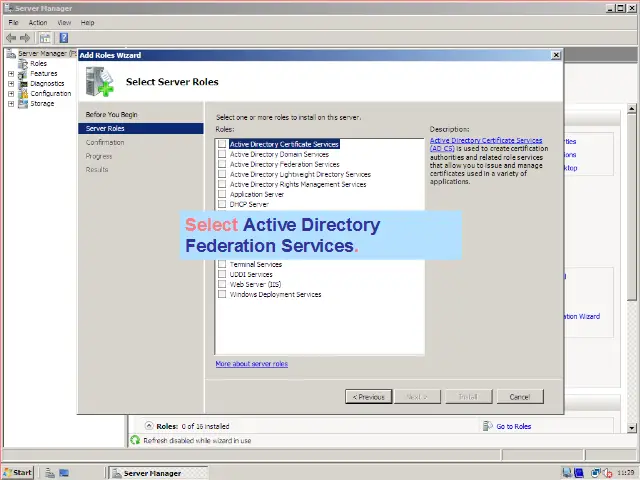Click the Server Manager quick launch icon

coord(50,473)
